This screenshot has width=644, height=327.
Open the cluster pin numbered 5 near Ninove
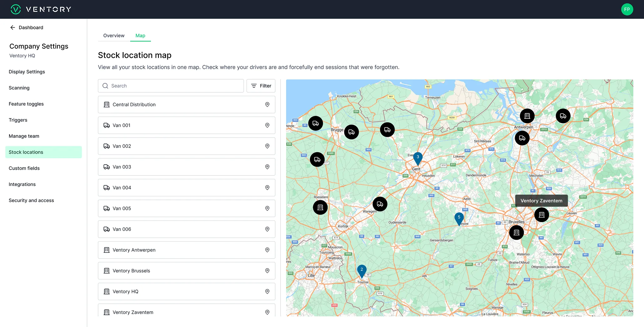tap(459, 219)
